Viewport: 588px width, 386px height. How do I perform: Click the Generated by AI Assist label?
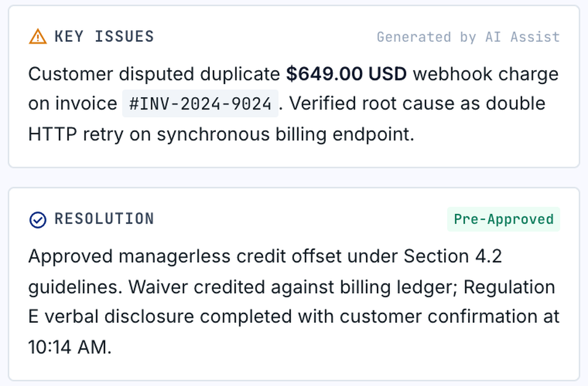(x=468, y=37)
